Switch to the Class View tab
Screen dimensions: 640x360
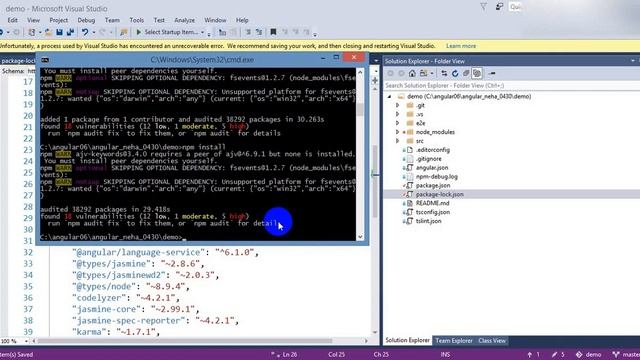coord(492,340)
